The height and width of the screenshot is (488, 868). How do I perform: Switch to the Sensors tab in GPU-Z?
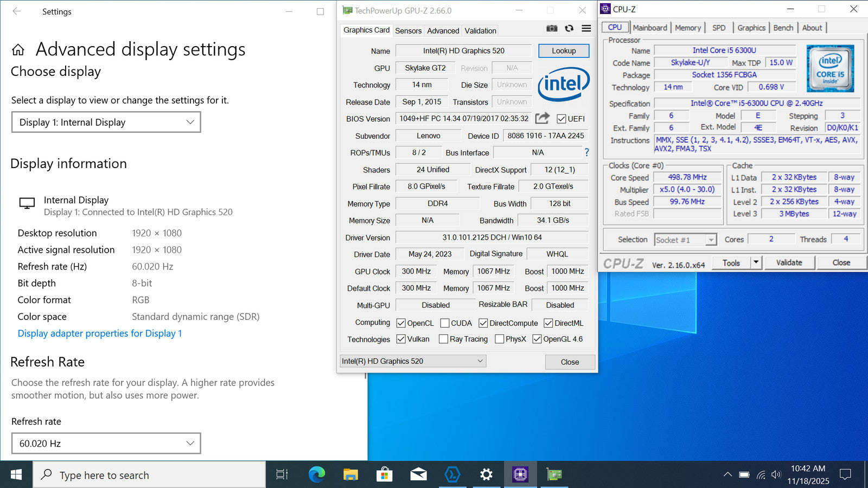[x=408, y=31]
